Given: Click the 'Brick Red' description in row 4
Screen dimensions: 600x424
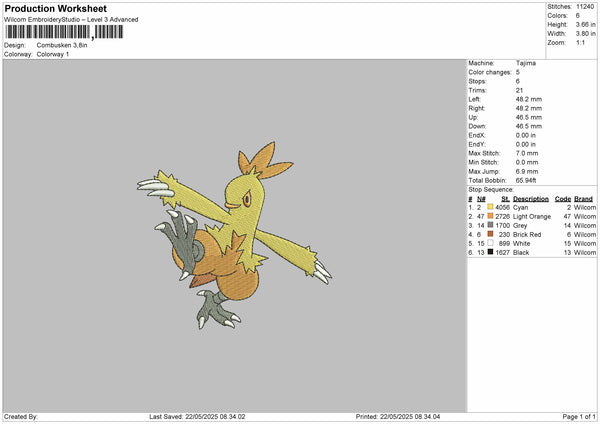Looking at the screenshot, I should pyautogui.click(x=527, y=235).
